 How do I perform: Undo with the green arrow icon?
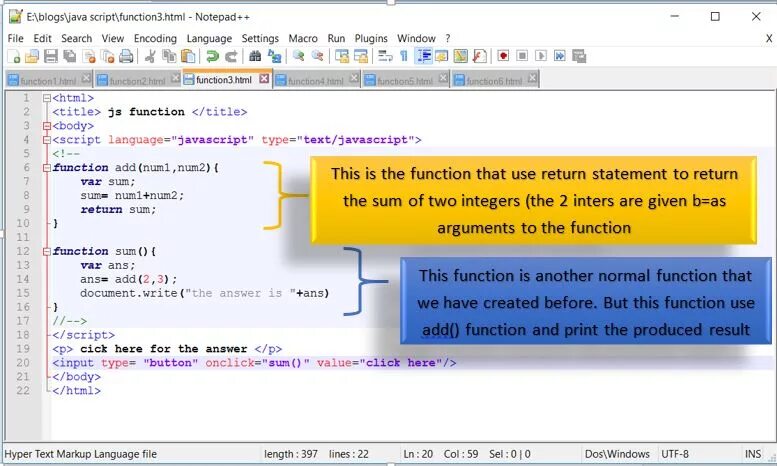[x=213, y=57]
